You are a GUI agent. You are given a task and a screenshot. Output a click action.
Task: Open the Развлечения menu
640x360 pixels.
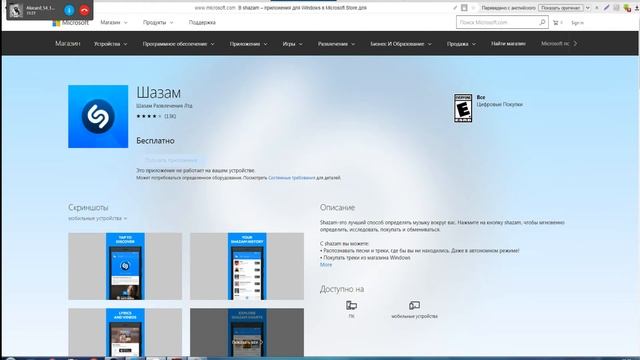point(336,44)
